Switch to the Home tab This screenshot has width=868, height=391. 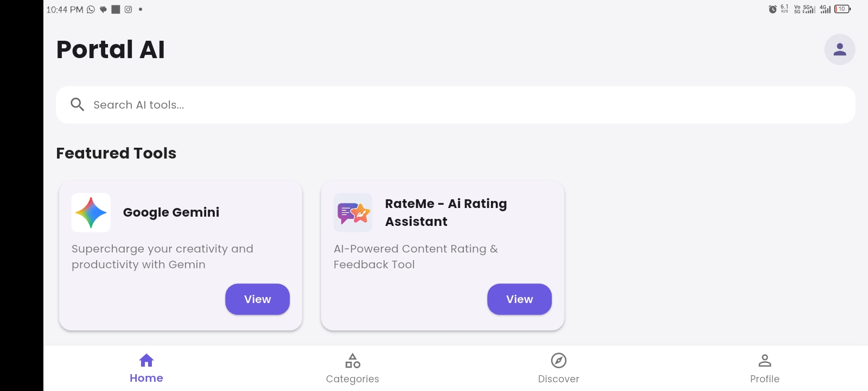coord(146,368)
